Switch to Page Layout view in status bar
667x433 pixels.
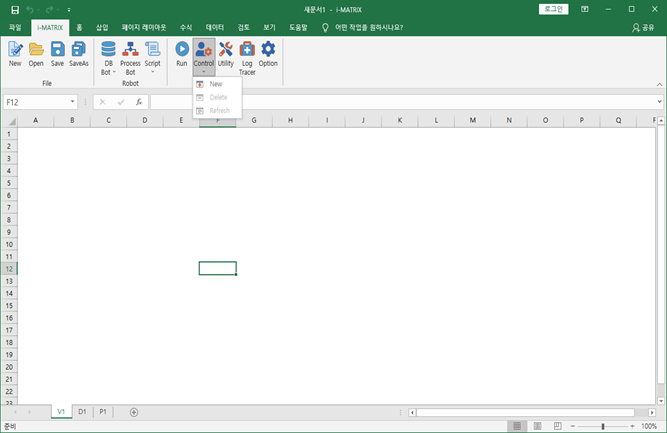point(537,426)
